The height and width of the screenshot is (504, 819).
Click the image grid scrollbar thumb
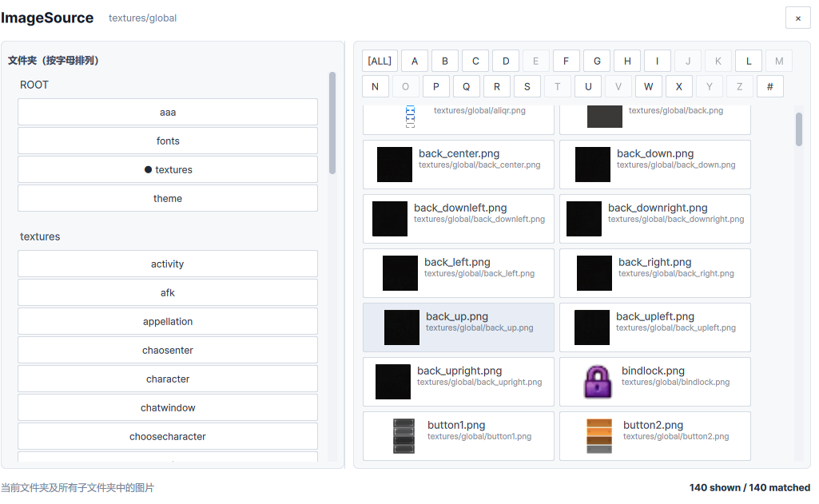pos(799,129)
